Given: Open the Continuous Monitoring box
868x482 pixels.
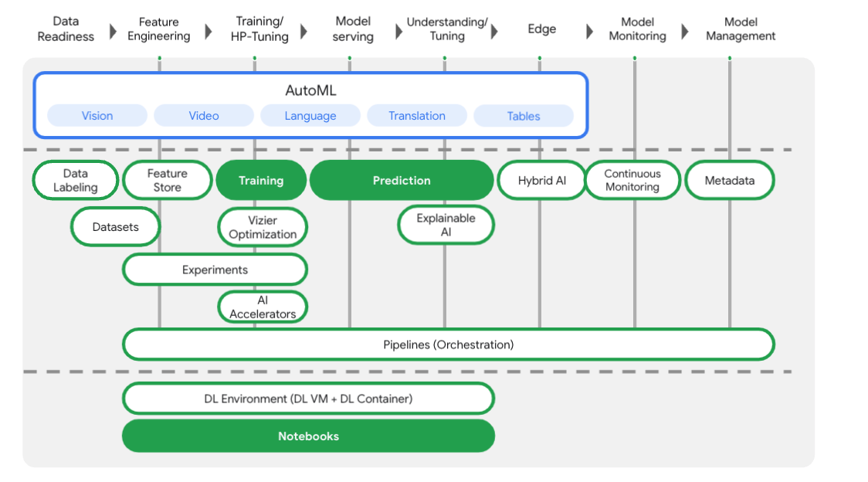Looking at the screenshot, I should [x=632, y=180].
